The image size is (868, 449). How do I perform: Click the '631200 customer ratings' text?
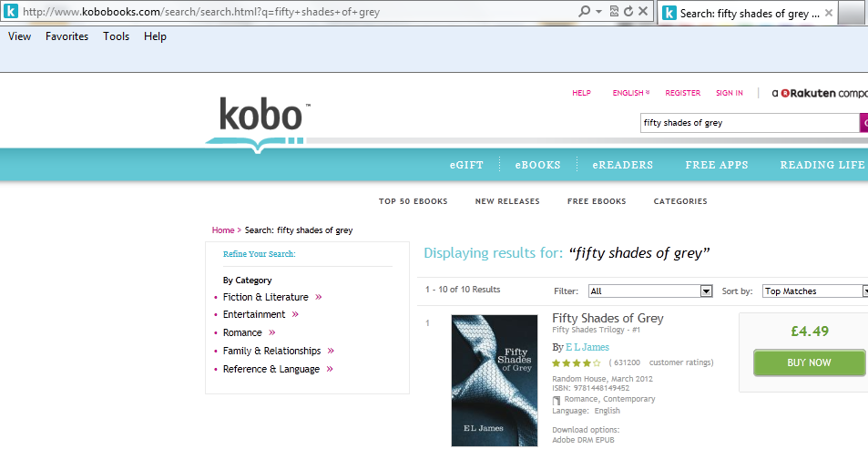click(x=661, y=362)
